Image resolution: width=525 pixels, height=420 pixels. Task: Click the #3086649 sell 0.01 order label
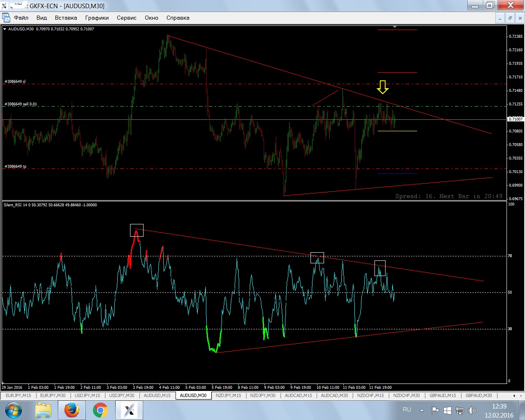[21, 104]
